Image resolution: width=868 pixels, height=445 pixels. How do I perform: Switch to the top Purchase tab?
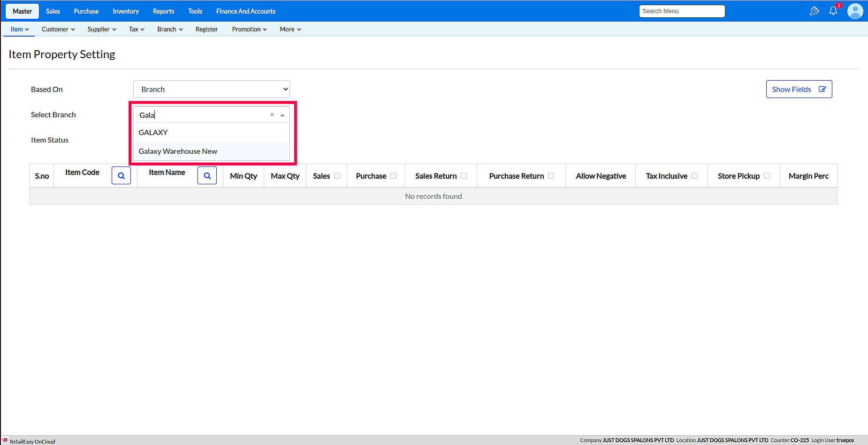tap(86, 11)
